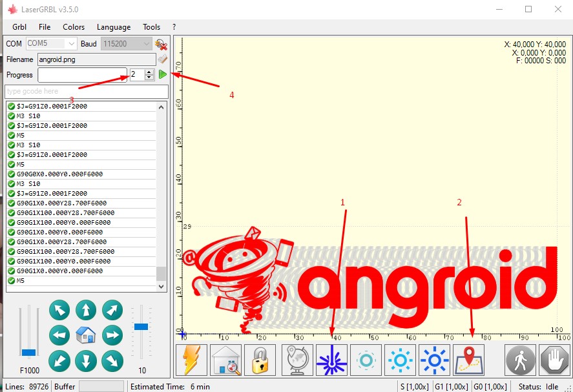Click the Filename field angroid.png
The height and width of the screenshot is (392, 573).
(x=96, y=59)
